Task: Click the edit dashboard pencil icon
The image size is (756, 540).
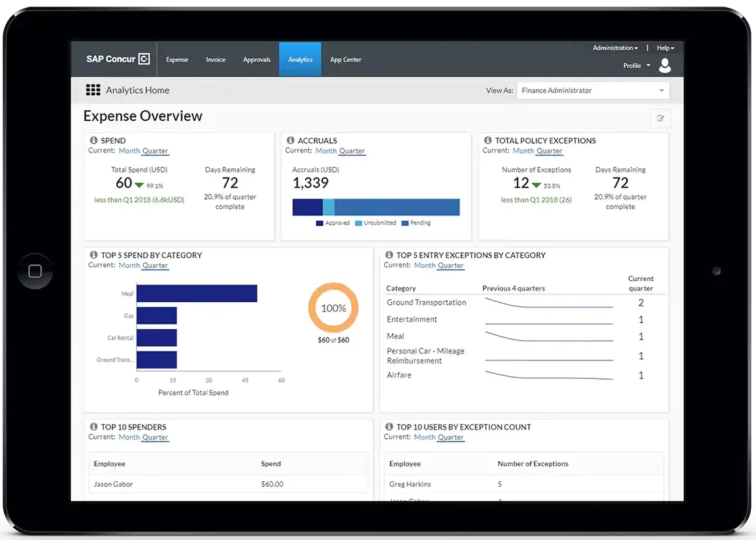Action: pos(660,118)
